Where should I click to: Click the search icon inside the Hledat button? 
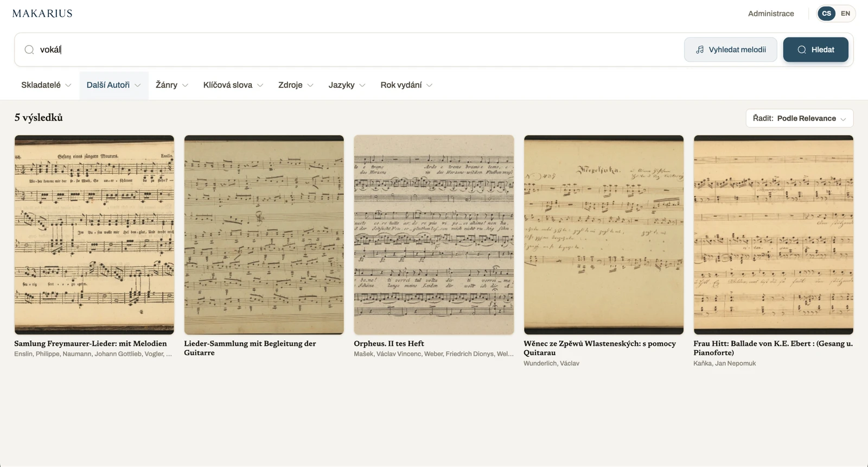pyautogui.click(x=801, y=49)
